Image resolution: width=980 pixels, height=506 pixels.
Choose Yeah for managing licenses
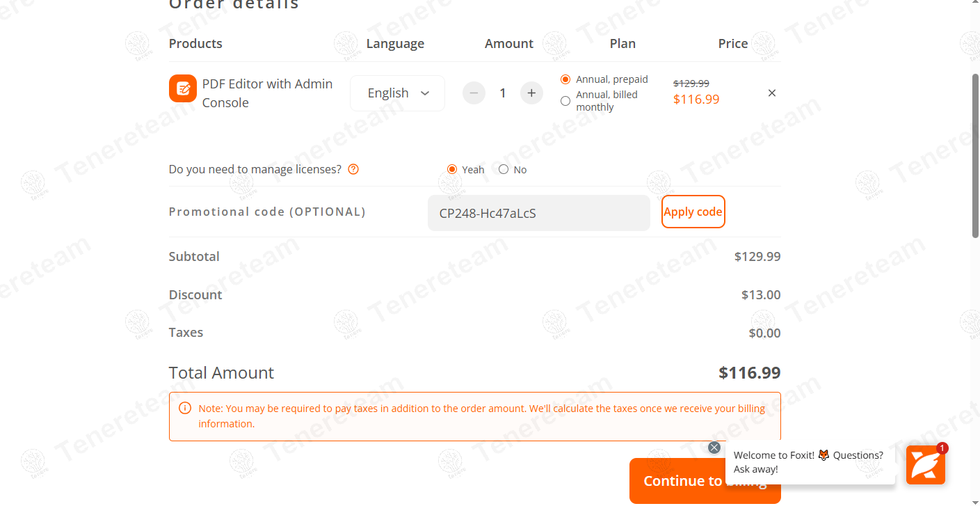451,168
